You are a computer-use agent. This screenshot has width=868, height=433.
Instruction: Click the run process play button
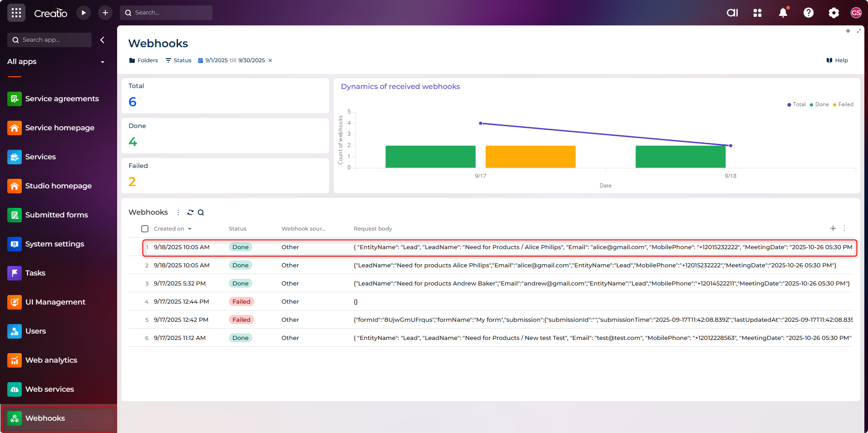pyautogui.click(x=84, y=13)
